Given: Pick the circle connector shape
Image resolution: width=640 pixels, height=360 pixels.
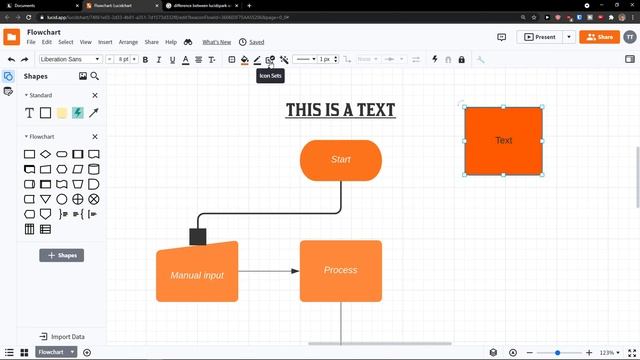Looking at the screenshot, I should click(x=62, y=199).
